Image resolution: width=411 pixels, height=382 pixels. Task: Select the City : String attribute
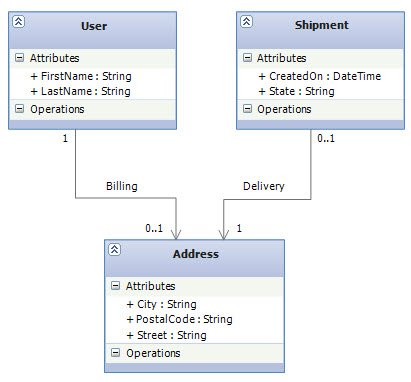[161, 304]
